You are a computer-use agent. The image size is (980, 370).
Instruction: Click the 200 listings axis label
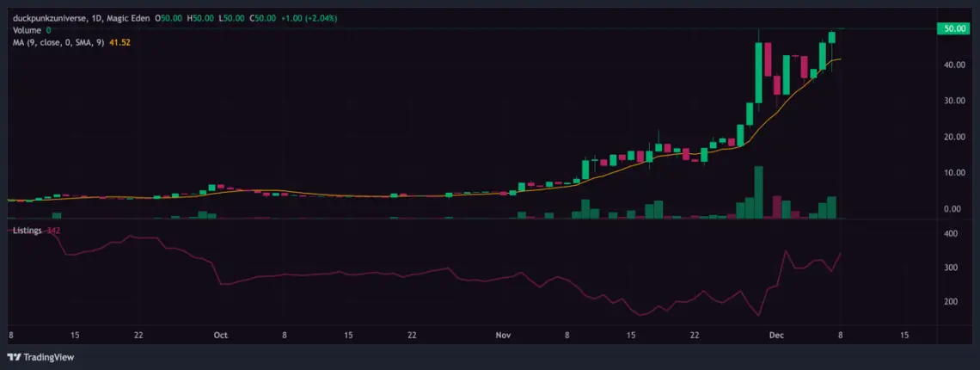click(x=951, y=302)
